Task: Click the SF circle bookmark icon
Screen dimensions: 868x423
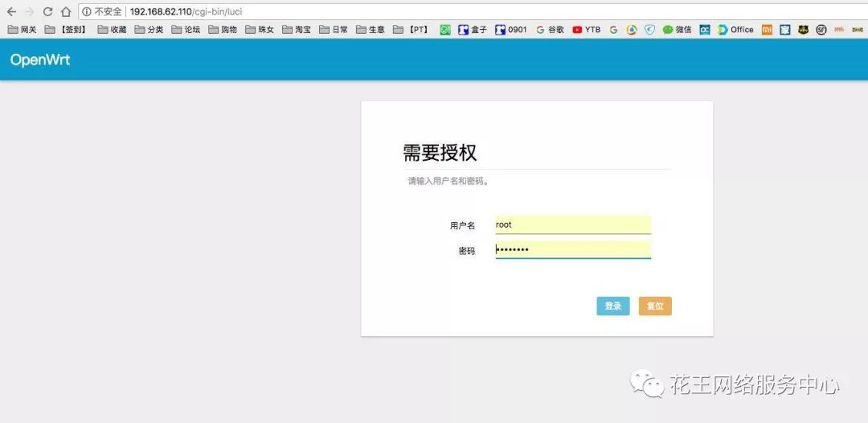Action: pyautogui.click(x=821, y=30)
